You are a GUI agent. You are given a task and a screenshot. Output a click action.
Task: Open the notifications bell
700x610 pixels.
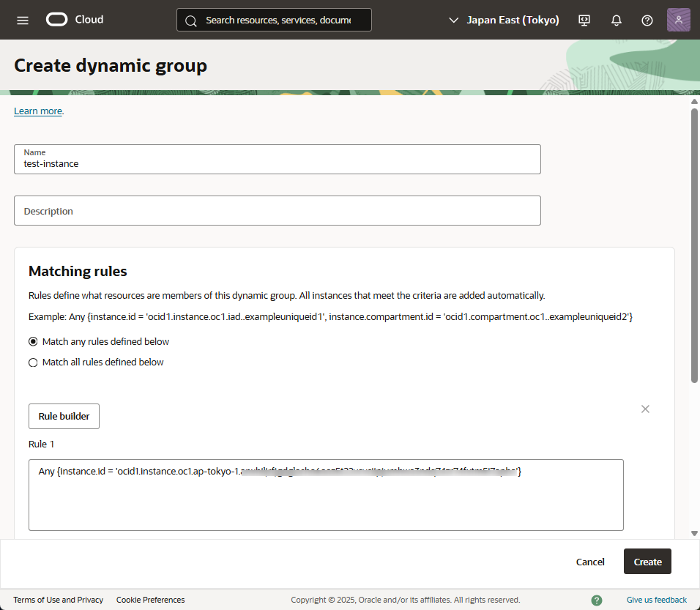pos(616,20)
